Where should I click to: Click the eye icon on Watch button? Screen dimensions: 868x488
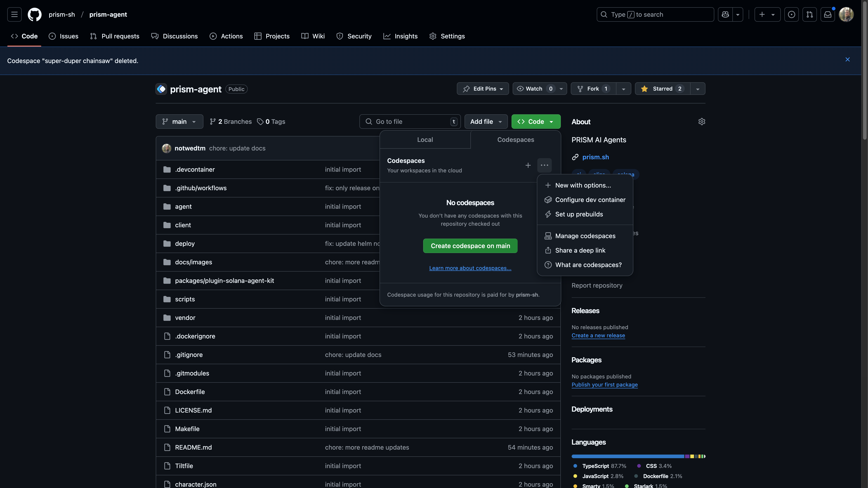click(x=520, y=89)
